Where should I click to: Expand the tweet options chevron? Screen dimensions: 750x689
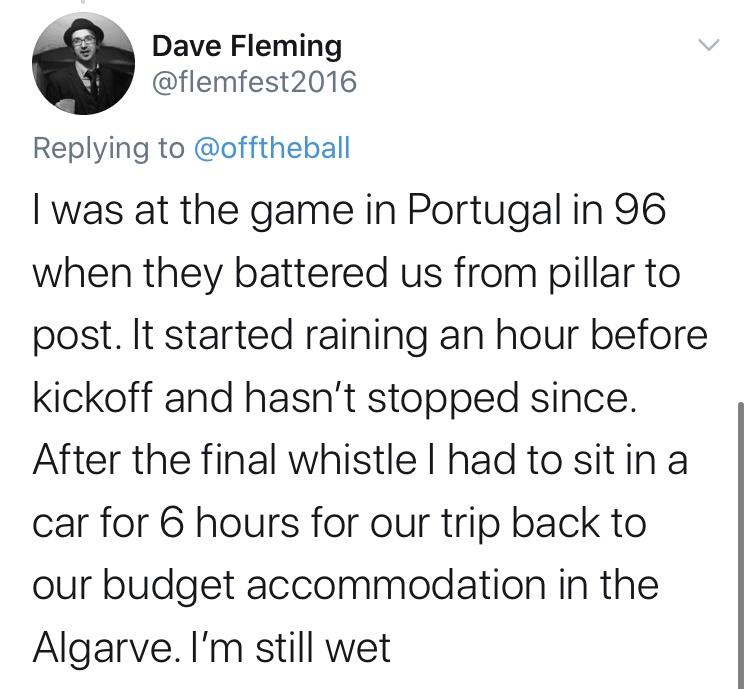708,45
